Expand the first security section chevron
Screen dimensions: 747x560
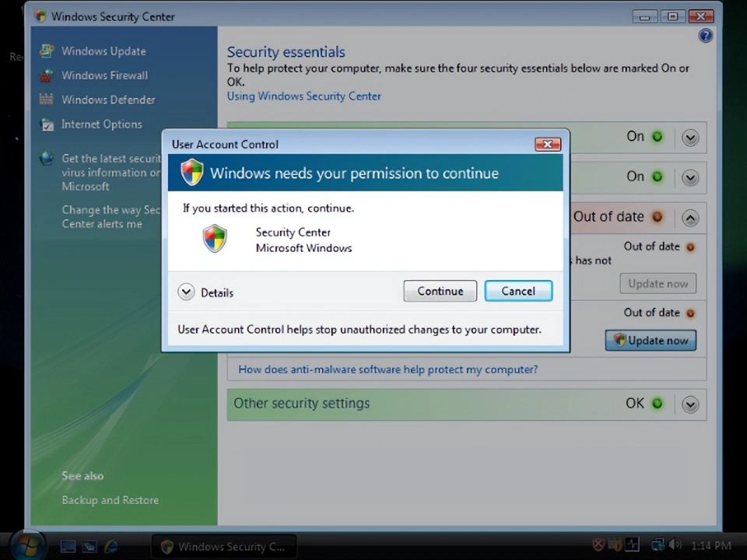689,138
